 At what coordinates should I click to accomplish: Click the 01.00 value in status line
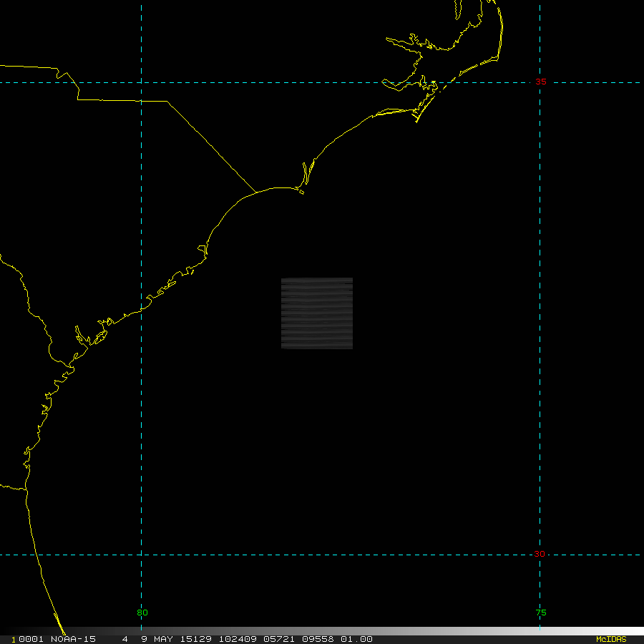pos(356,639)
